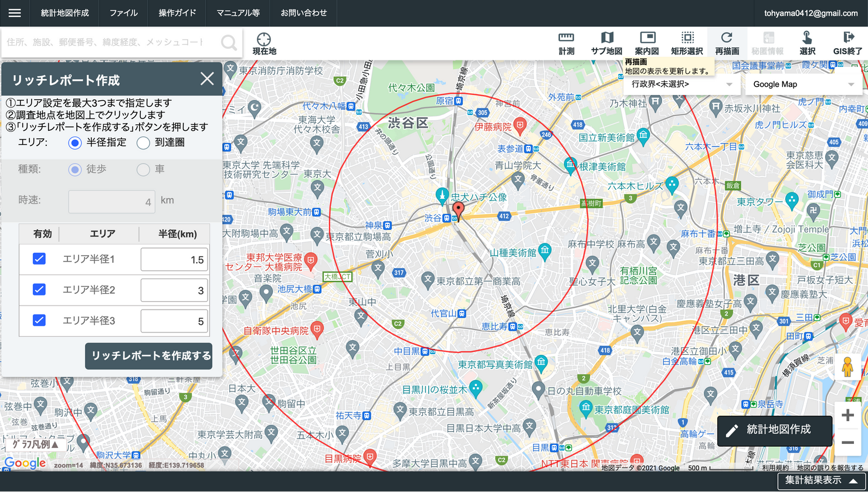Screen dimensions: 868x492
Task: Click the Street View pegman icon
Action: pos(847,367)
